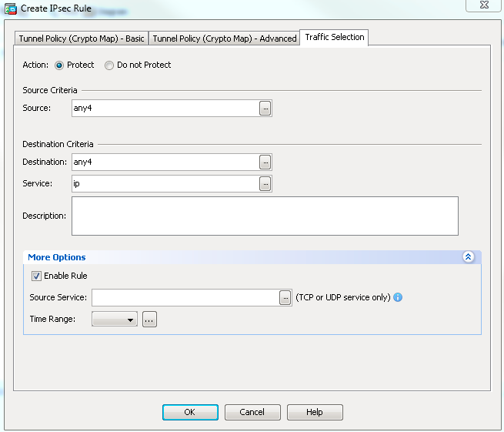Open the Source address browse button
Image resolution: width=504 pixels, height=432 pixels.
(265, 109)
